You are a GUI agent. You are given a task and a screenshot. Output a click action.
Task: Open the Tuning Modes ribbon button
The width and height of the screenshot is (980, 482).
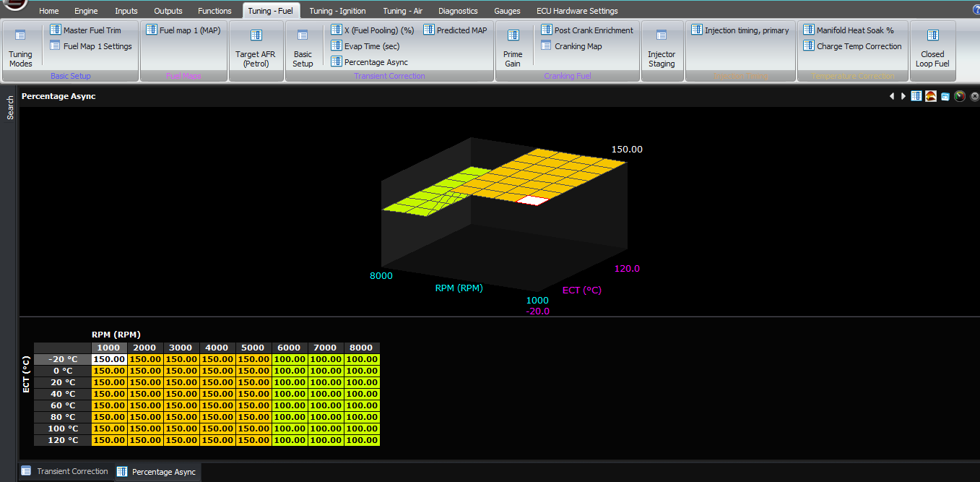[x=20, y=48]
